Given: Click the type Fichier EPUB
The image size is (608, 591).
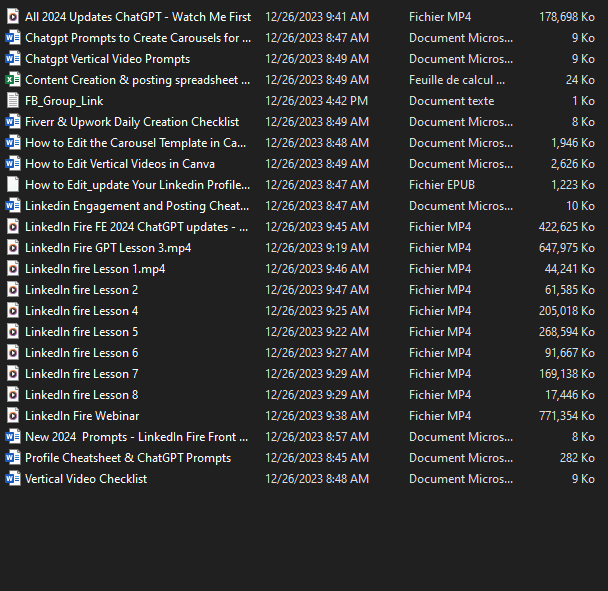Looking at the screenshot, I should coord(442,185).
